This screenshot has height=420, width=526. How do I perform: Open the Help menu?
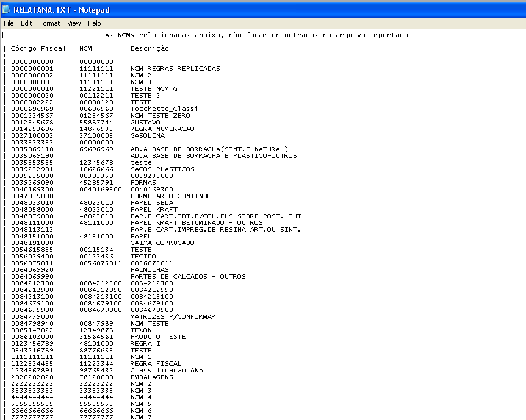pos(94,23)
